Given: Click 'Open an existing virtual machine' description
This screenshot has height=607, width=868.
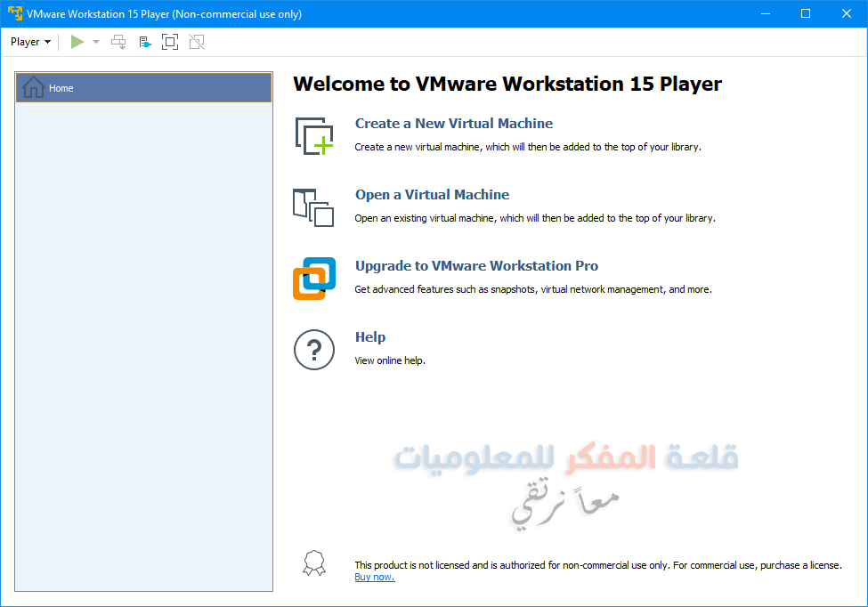Looking at the screenshot, I should point(535,219).
